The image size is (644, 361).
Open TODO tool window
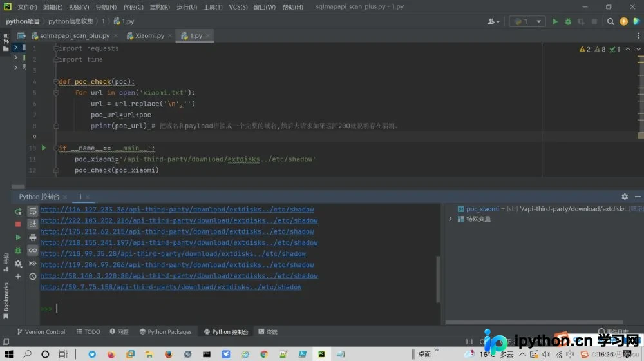(88, 332)
